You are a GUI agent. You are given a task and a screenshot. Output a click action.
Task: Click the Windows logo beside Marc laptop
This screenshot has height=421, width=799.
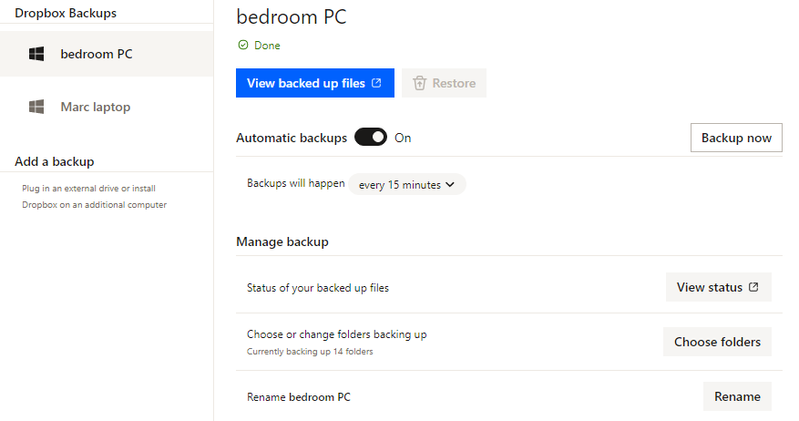click(x=37, y=107)
